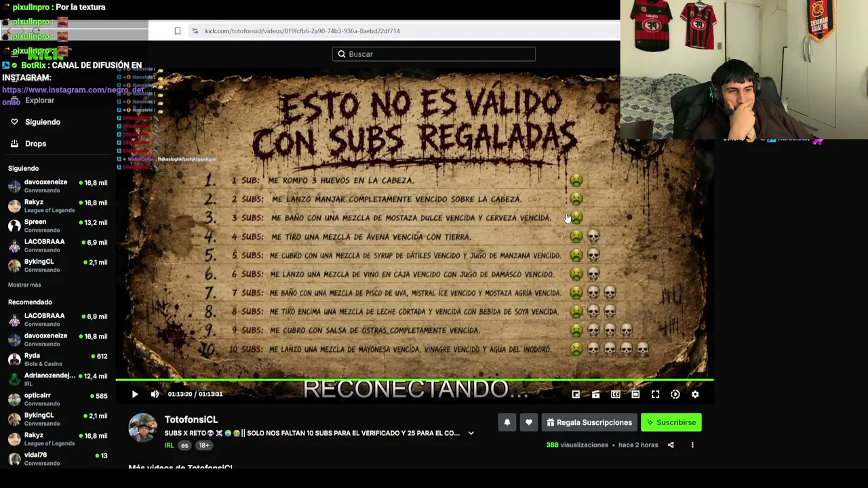Viewport: 868px width, 488px height.
Task: Click the Drops gift icon in sidebar
Action: [14, 144]
